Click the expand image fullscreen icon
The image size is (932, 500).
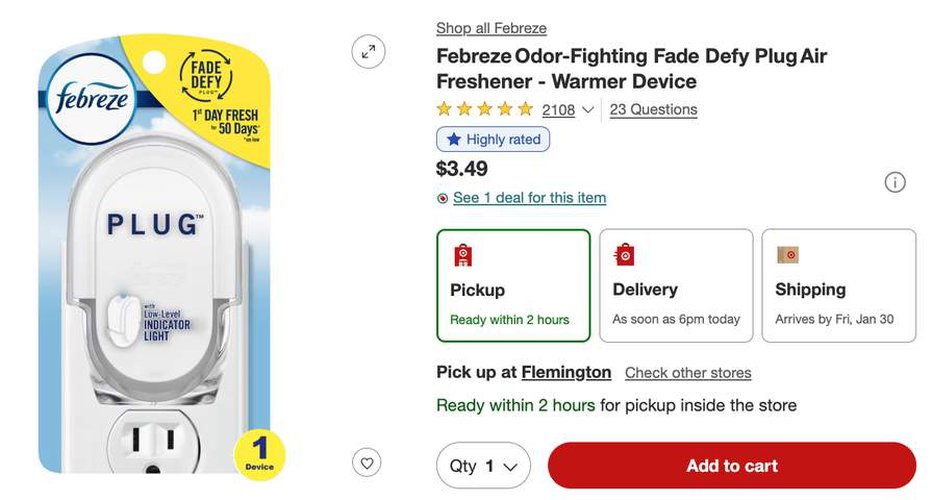tap(368, 52)
